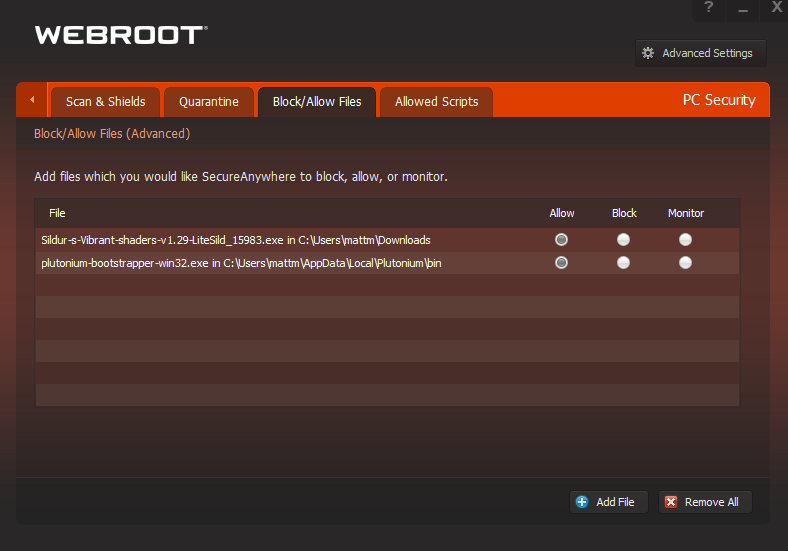Set Sildur shaders file to Allow
Viewport: 788px width, 551px height.
pos(561,240)
